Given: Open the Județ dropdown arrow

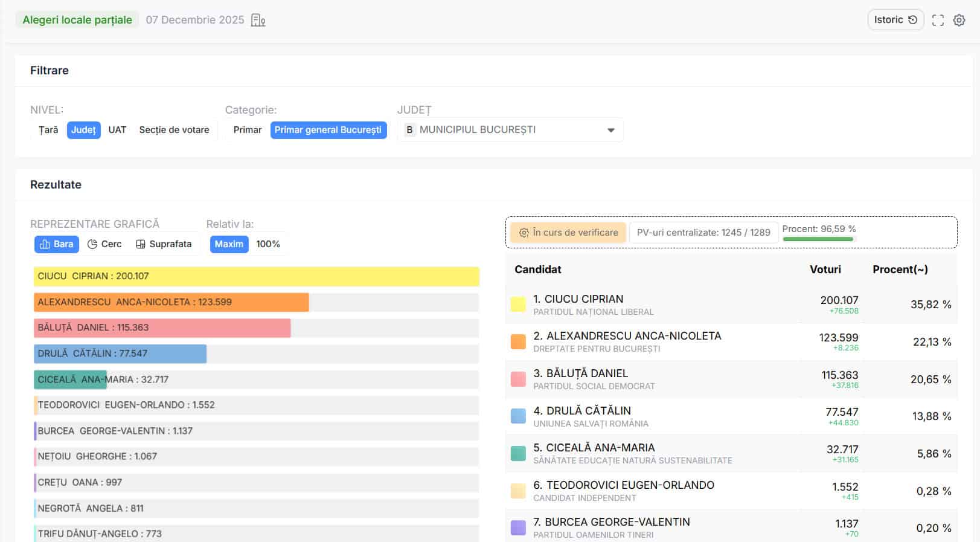Looking at the screenshot, I should click(610, 130).
